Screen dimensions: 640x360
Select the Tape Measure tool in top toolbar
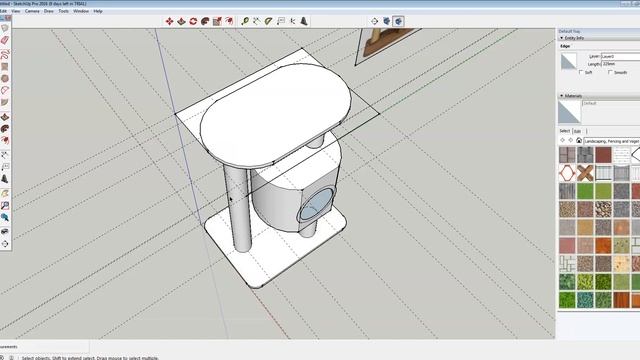tap(245, 21)
